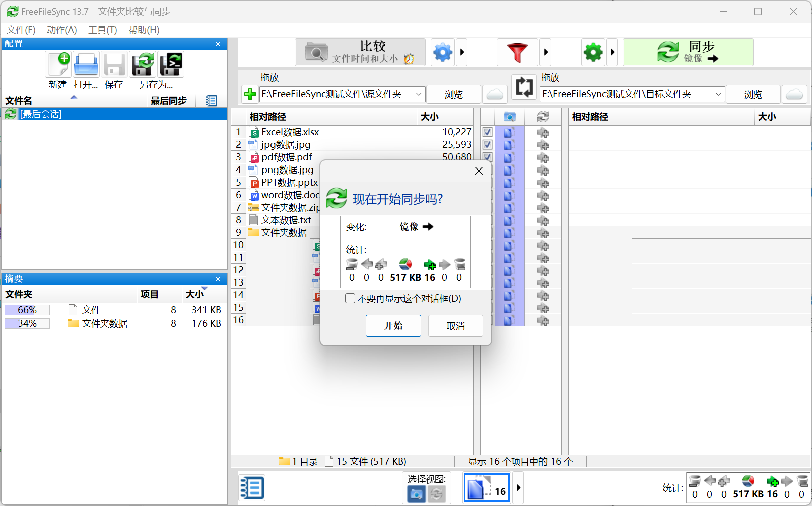Select the [最后会话] configuration entry

(40, 114)
